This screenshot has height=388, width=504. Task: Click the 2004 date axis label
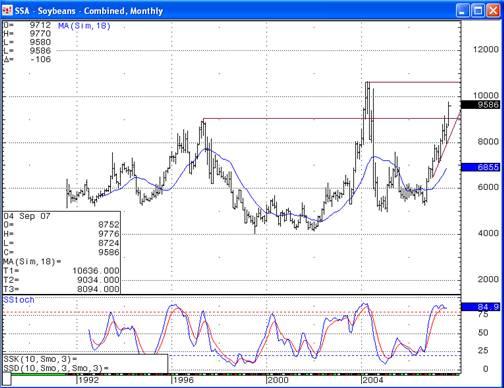point(373,380)
